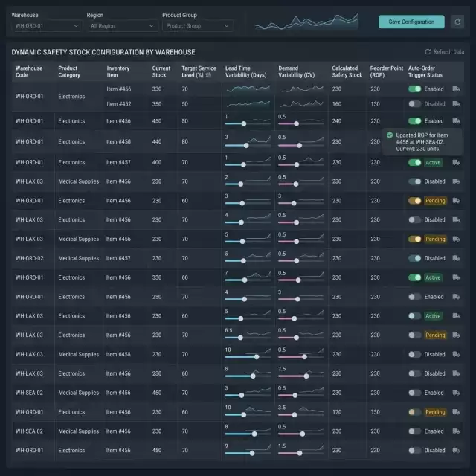Sort by Calculated Safety Stock header
Viewport: 476px width, 476px height.
click(x=347, y=71)
